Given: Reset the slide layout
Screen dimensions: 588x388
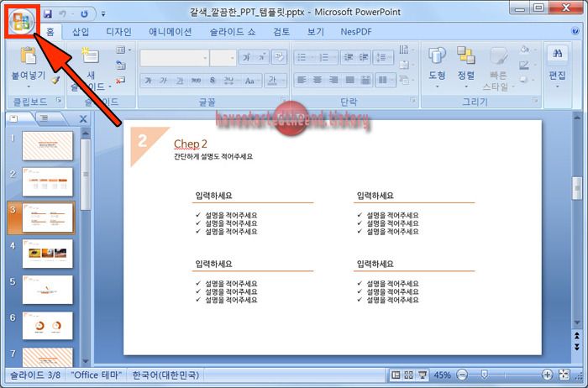Looking at the screenshot, I should [121, 66].
